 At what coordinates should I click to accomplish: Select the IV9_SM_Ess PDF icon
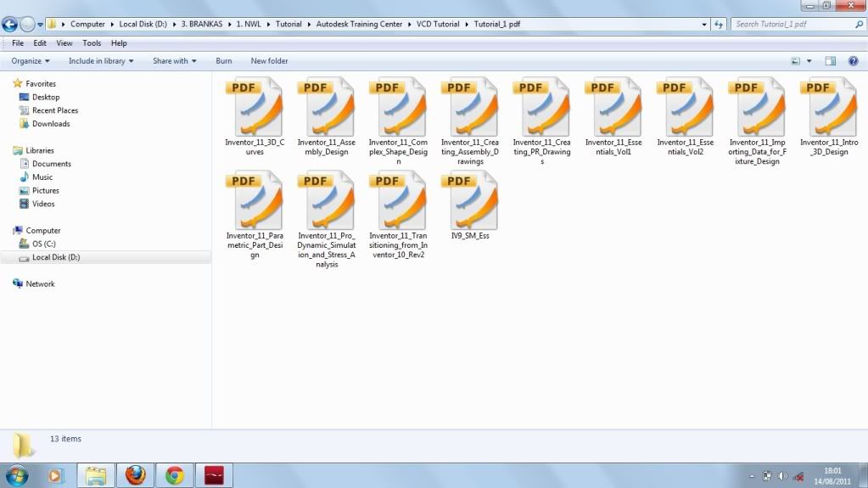(x=470, y=200)
